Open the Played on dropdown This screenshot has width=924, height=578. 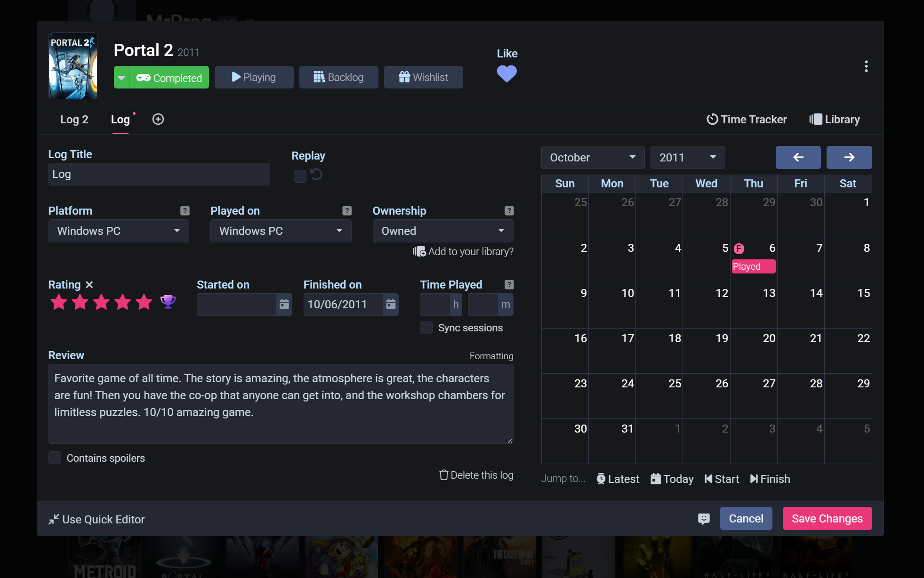click(281, 231)
